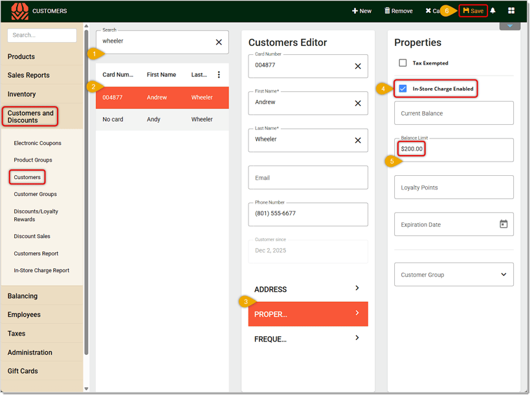Open Discount Sales
This screenshot has width=532, height=397.
point(32,237)
